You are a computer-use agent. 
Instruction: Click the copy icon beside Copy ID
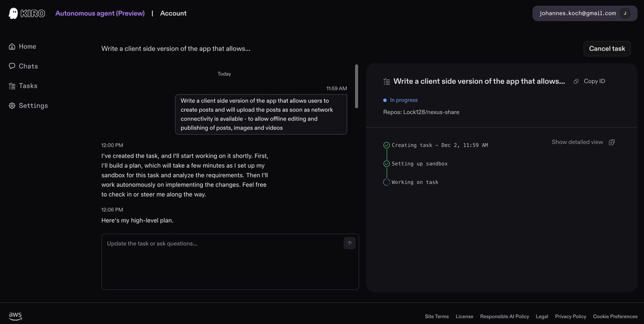pos(576,81)
